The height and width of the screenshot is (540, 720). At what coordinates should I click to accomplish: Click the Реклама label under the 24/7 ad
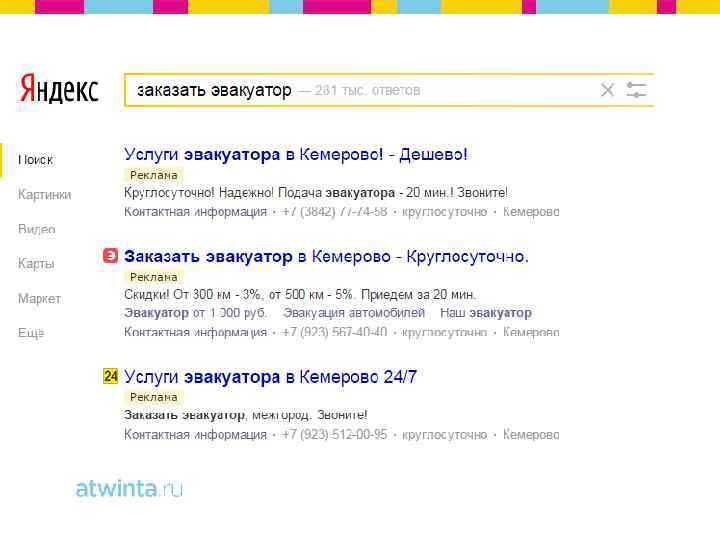[154, 397]
